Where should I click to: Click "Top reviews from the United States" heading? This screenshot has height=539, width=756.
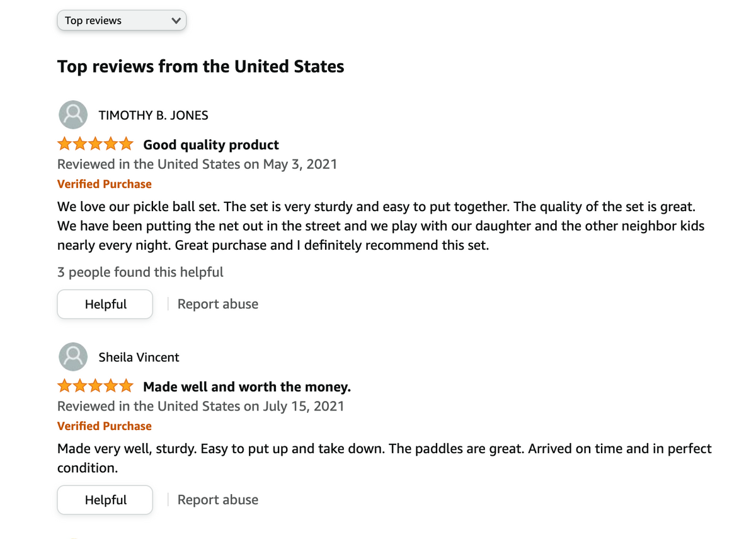pyautogui.click(x=200, y=66)
